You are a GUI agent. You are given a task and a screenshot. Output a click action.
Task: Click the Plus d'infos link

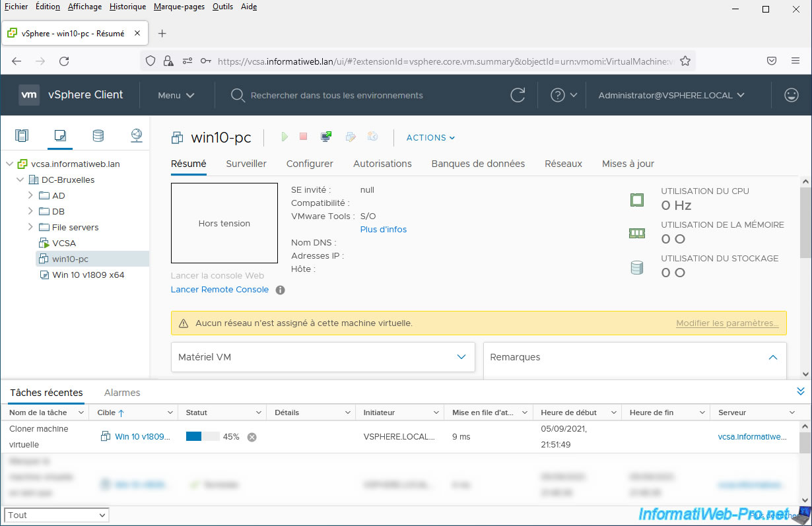tap(384, 230)
